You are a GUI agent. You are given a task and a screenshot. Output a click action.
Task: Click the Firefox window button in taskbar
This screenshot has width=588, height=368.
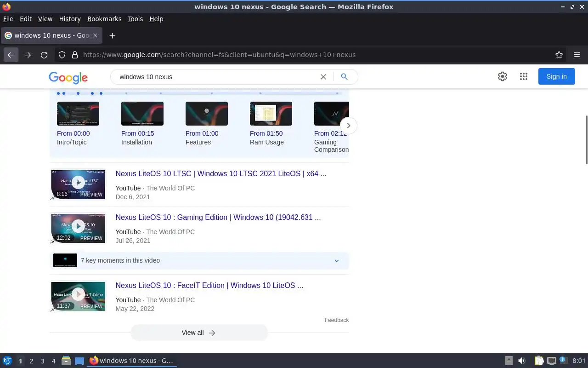pos(132,361)
